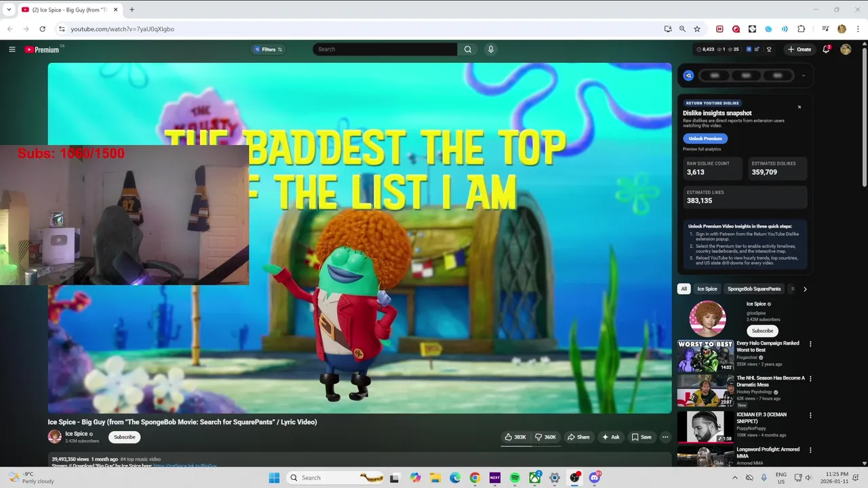Open the Filters dropdown
The image size is (868, 488).
coord(269,49)
